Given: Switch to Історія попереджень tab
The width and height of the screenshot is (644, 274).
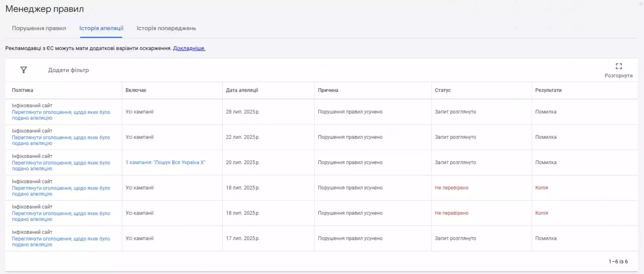Looking at the screenshot, I should [166, 28].
